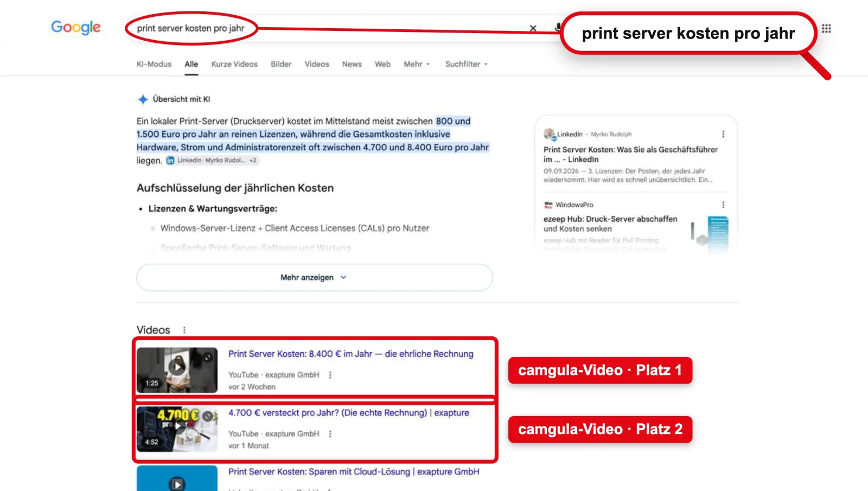Expand overview with Mehr anzeigen
Screen dimensions: 868x491
[315, 277]
